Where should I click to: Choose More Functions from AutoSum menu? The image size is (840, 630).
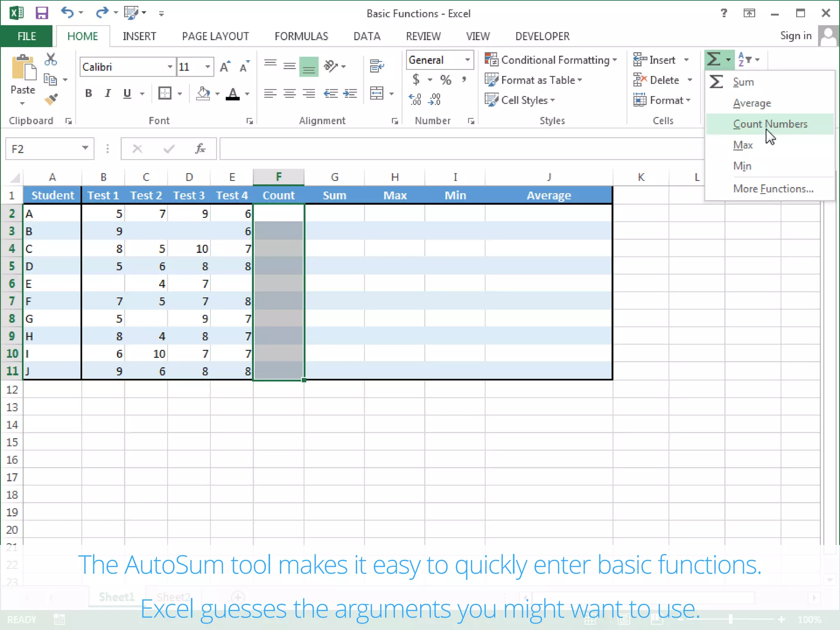(770, 189)
